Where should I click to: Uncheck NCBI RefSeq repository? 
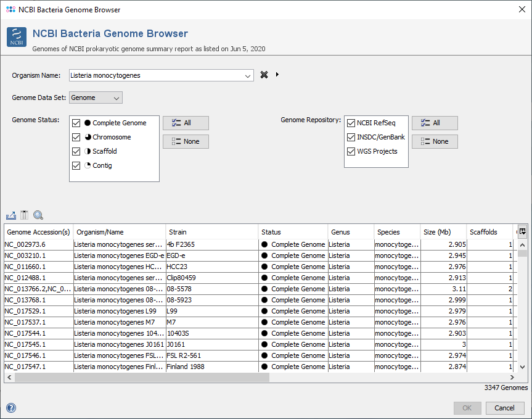[x=351, y=123]
